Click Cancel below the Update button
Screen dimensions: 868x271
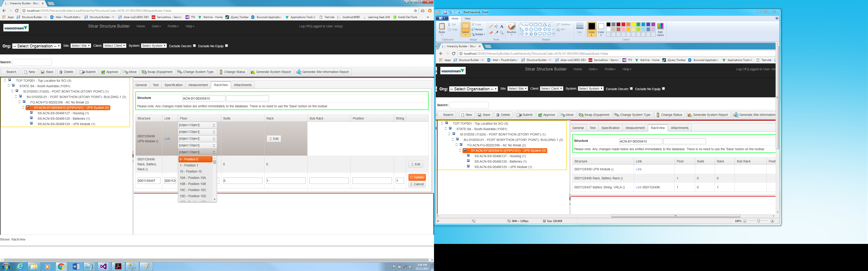click(417, 184)
